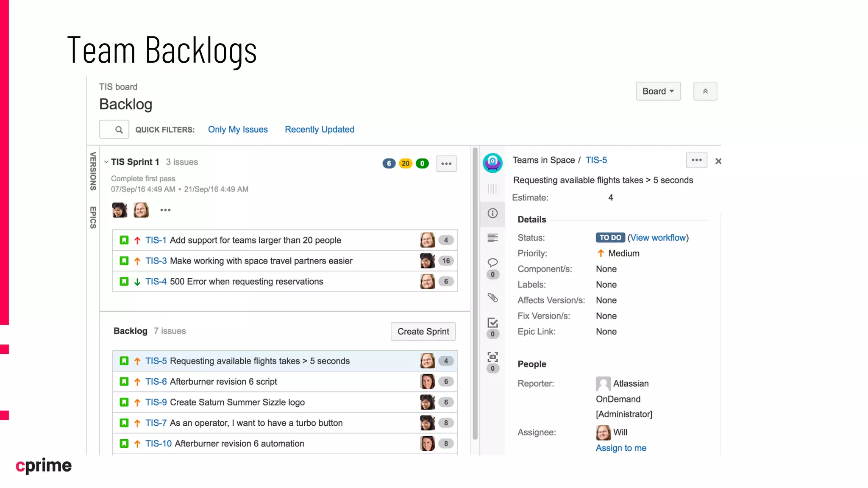Open the issue details info icon
The height and width of the screenshot is (488, 868).
click(492, 213)
